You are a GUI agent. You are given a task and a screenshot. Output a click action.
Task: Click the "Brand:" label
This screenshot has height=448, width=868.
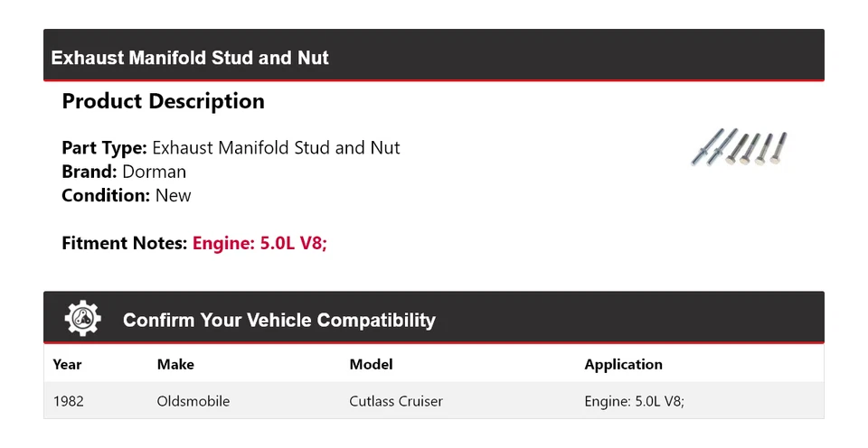pos(90,172)
